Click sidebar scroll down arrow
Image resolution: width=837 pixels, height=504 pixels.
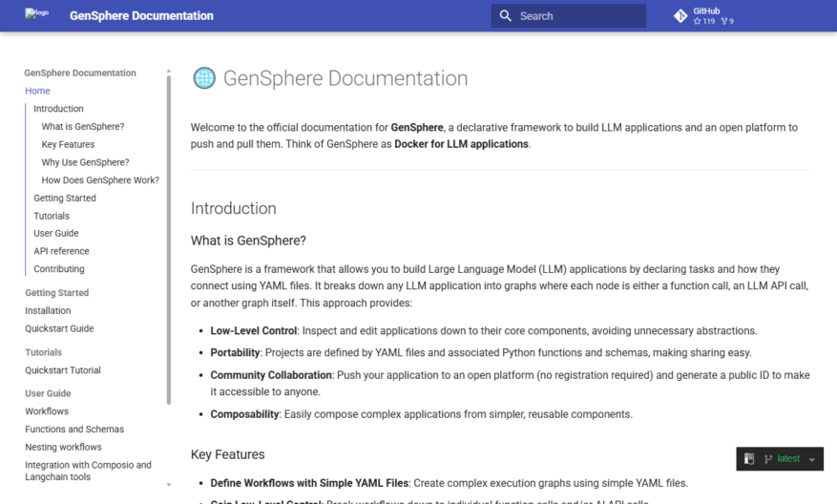pos(169,485)
